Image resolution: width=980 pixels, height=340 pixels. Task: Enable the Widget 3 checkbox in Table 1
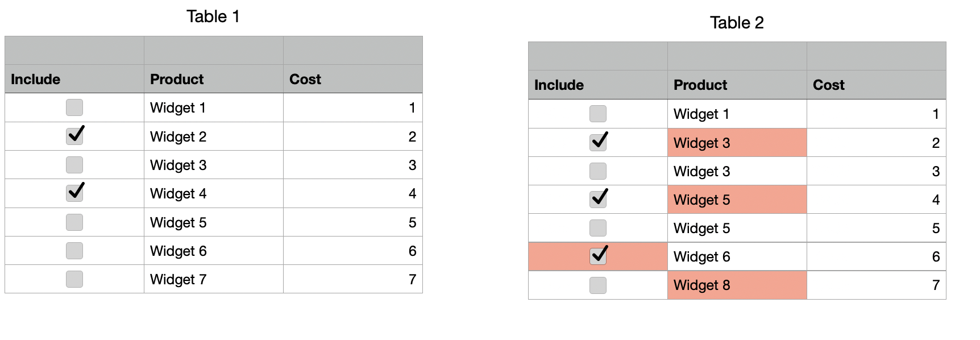click(74, 165)
